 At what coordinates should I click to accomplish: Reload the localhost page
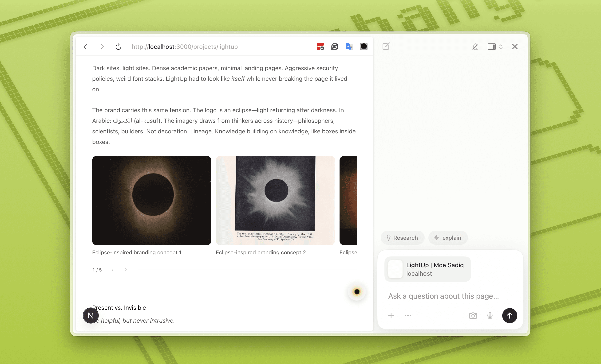coord(118,46)
